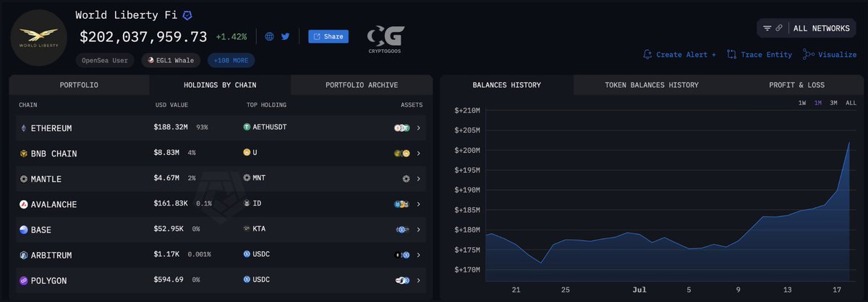Select the EGL1 Whale tag
Viewport: 868px width, 302px height.
coord(171,60)
